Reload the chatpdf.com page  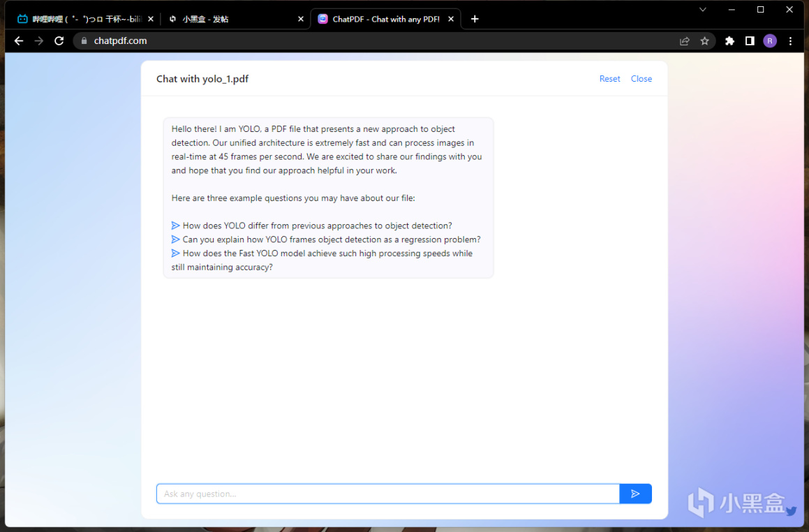pyautogui.click(x=59, y=40)
